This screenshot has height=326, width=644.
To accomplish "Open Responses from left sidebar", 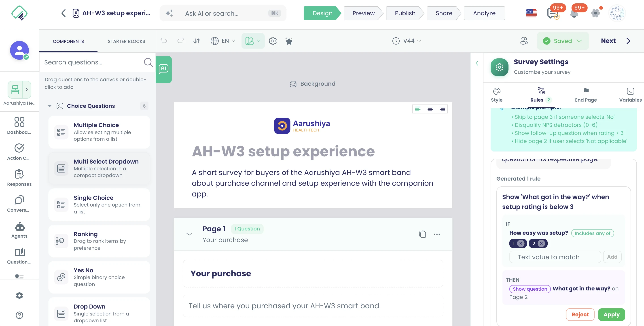I will 19,178.
